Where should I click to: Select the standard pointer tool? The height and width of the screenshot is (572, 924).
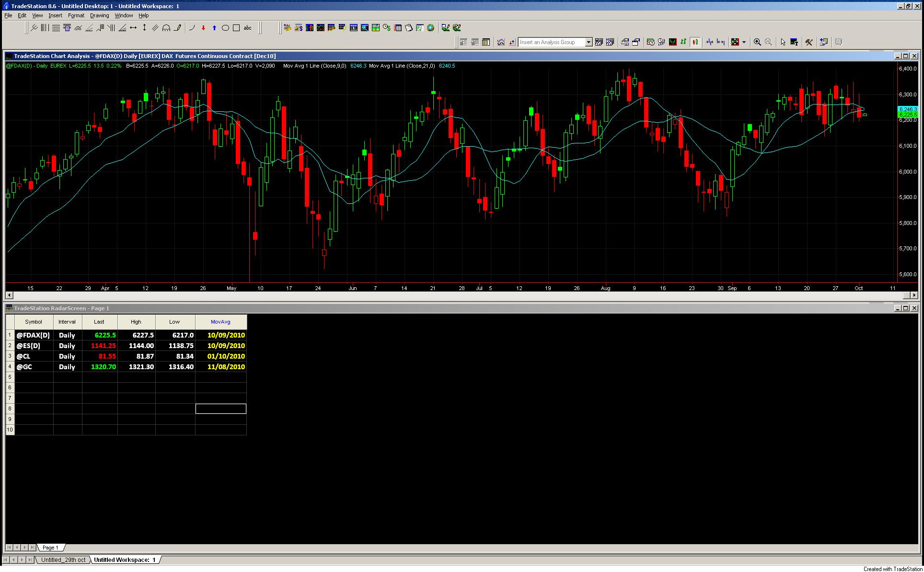click(x=783, y=42)
